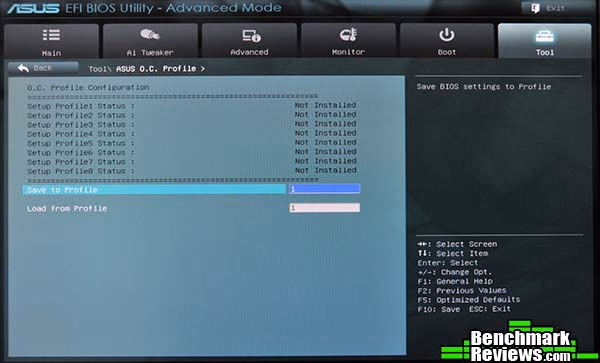The width and height of the screenshot is (600, 363).
Task: Click Setup Profile6 Status row
Action: click(191, 152)
